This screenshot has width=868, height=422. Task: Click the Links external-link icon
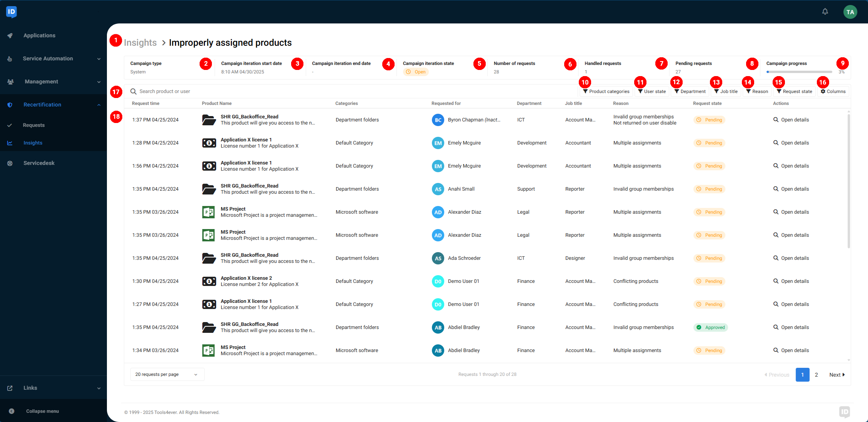pyautogui.click(x=10, y=388)
